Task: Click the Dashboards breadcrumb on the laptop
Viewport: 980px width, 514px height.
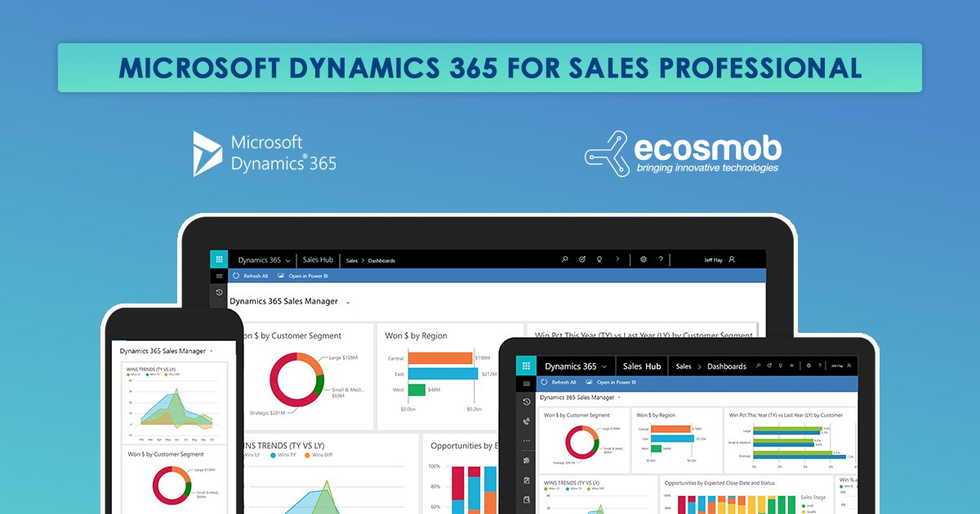Action: click(x=381, y=261)
